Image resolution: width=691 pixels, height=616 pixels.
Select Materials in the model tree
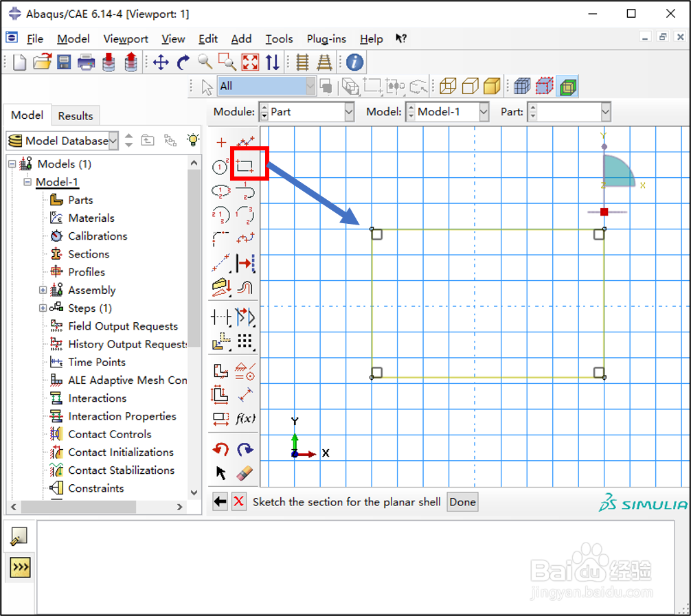point(91,218)
